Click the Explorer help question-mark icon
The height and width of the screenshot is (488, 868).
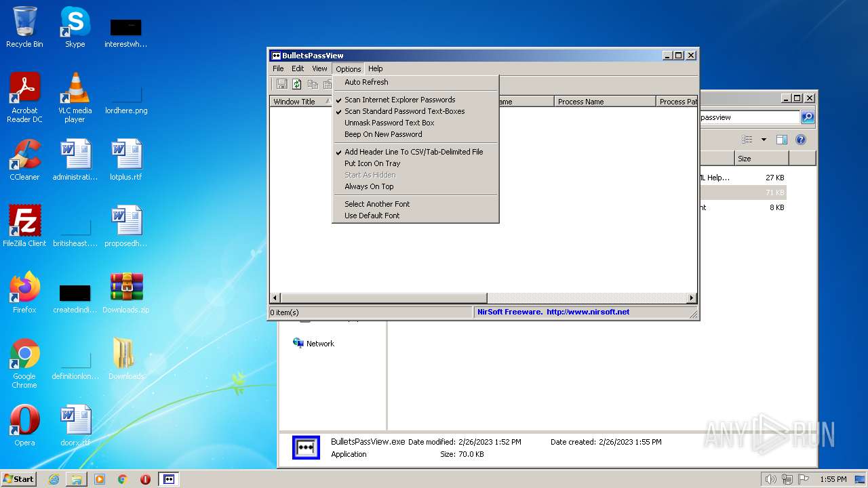801,140
